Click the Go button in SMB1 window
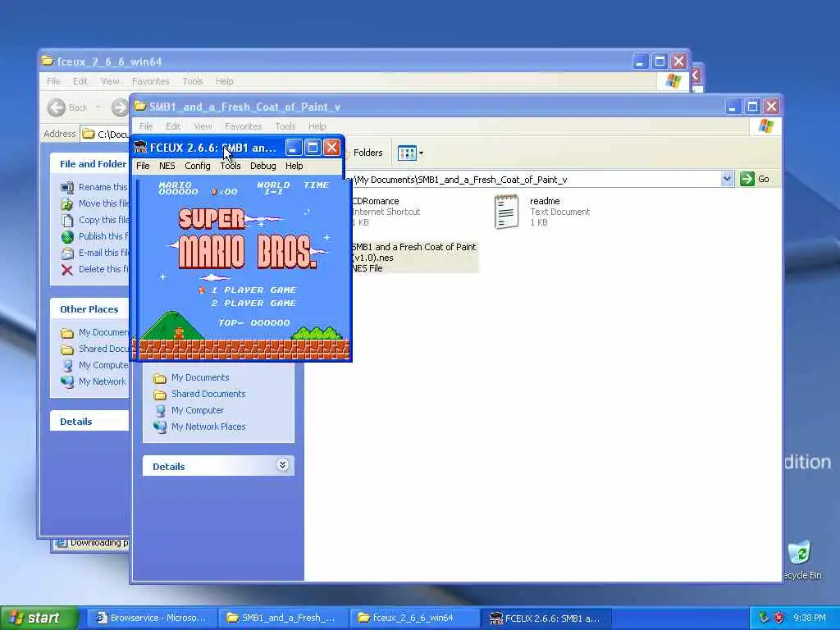The height and width of the screenshot is (630, 840). pos(755,179)
